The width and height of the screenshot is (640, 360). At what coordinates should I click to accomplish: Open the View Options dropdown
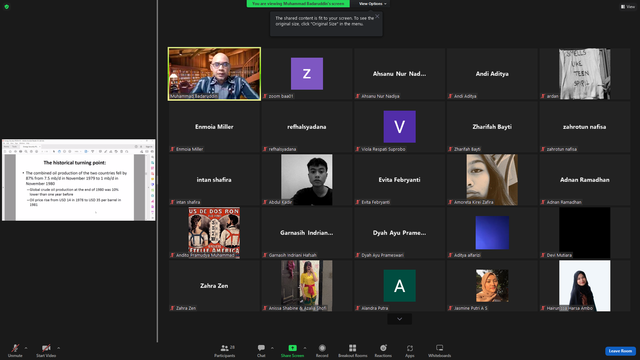[x=373, y=4]
